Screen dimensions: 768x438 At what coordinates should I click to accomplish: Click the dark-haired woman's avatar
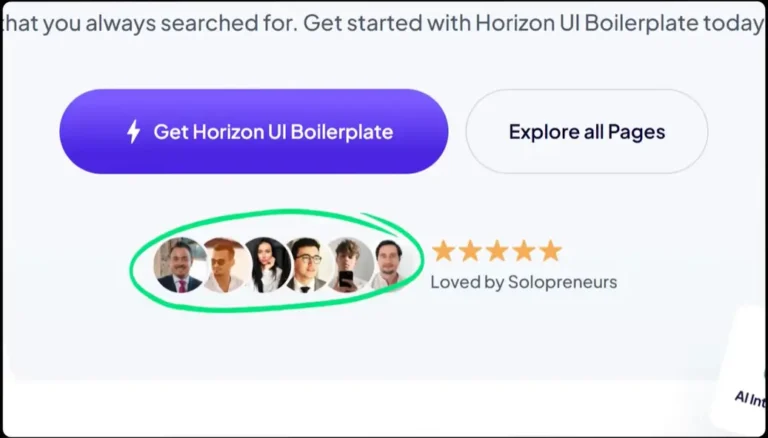click(267, 265)
